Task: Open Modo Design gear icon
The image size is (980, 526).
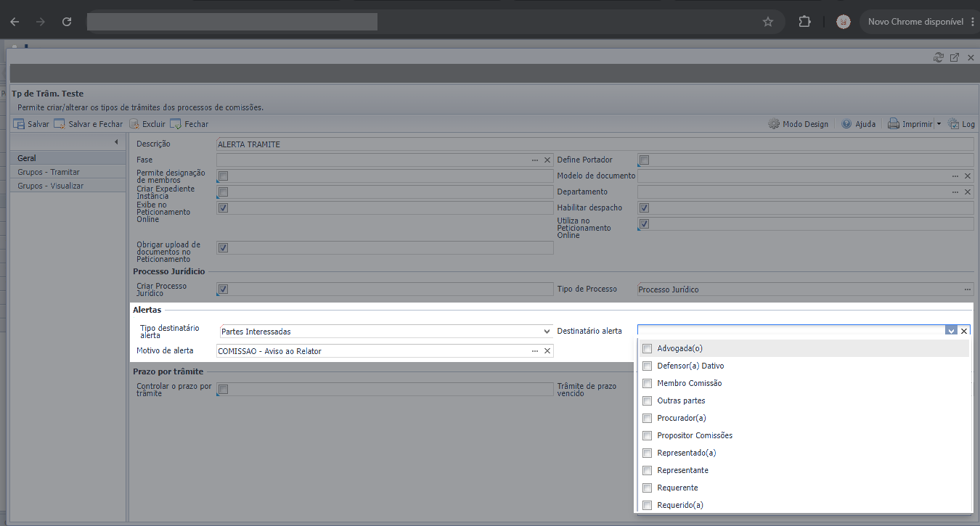Action: coord(774,124)
